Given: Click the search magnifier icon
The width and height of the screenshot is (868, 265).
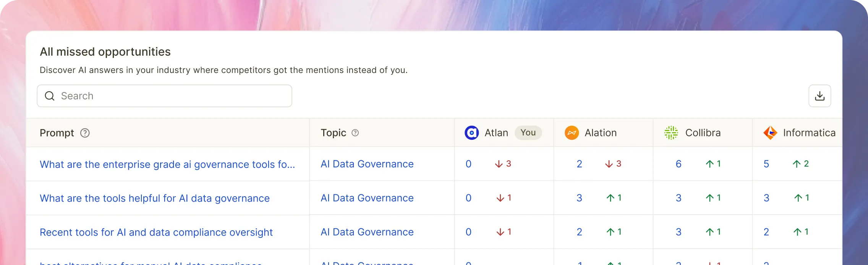Looking at the screenshot, I should [x=50, y=96].
